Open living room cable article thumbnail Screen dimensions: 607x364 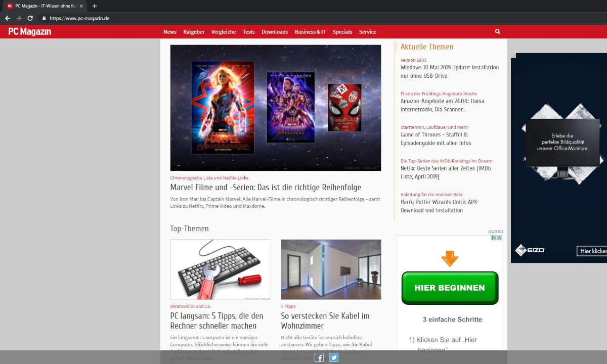[331, 269]
